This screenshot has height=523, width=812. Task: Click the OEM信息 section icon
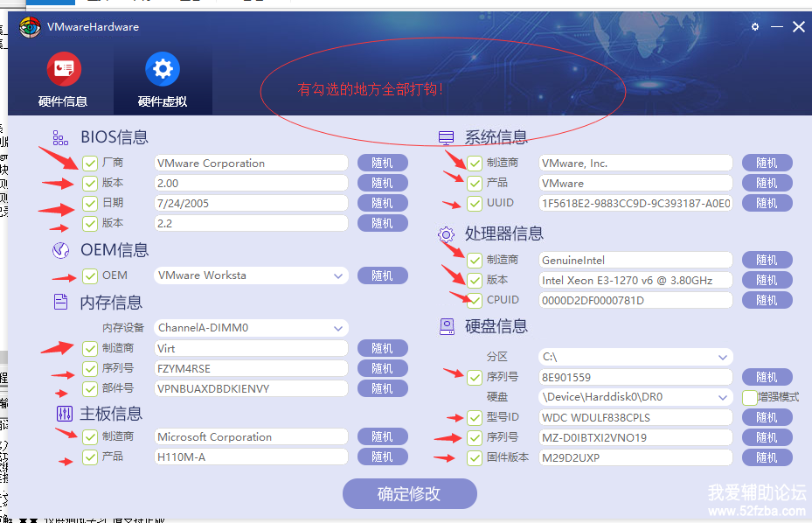60,250
